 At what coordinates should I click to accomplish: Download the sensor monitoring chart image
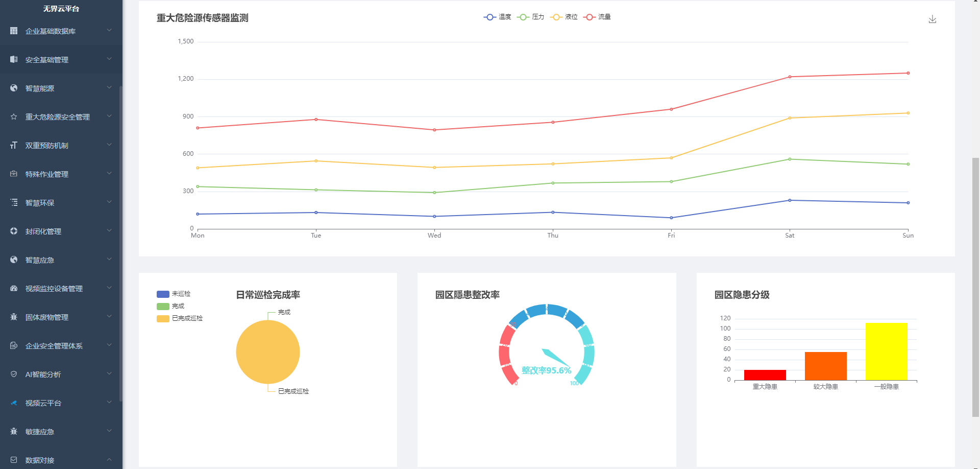click(x=933, y=19)
